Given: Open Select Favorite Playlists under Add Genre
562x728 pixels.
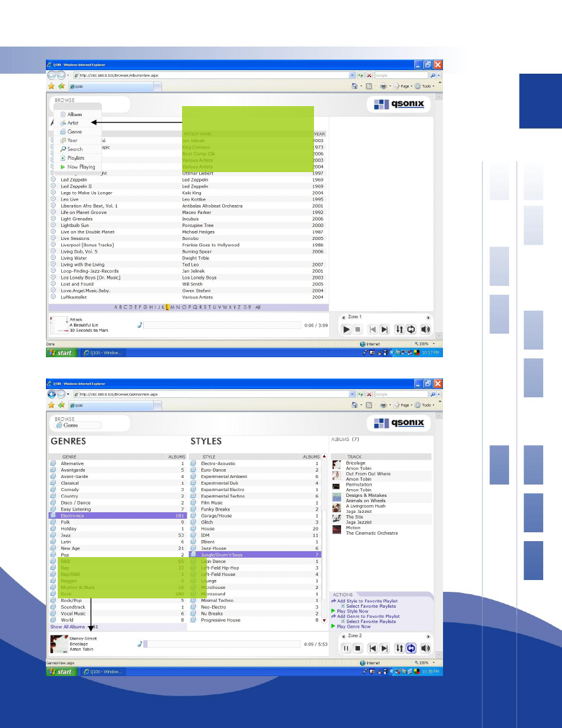Looking at the screenshot, I should click(371, 621).
